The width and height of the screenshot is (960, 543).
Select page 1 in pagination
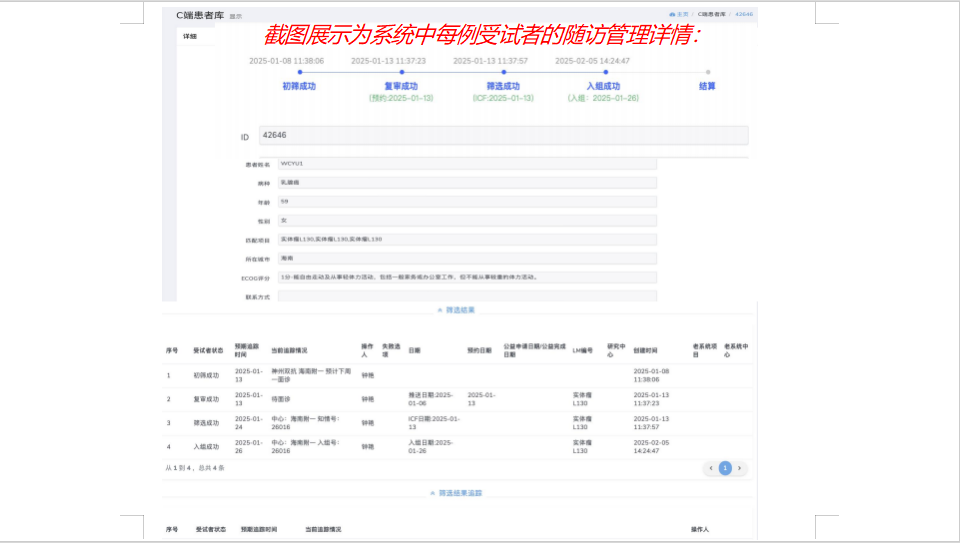point(726,468)
